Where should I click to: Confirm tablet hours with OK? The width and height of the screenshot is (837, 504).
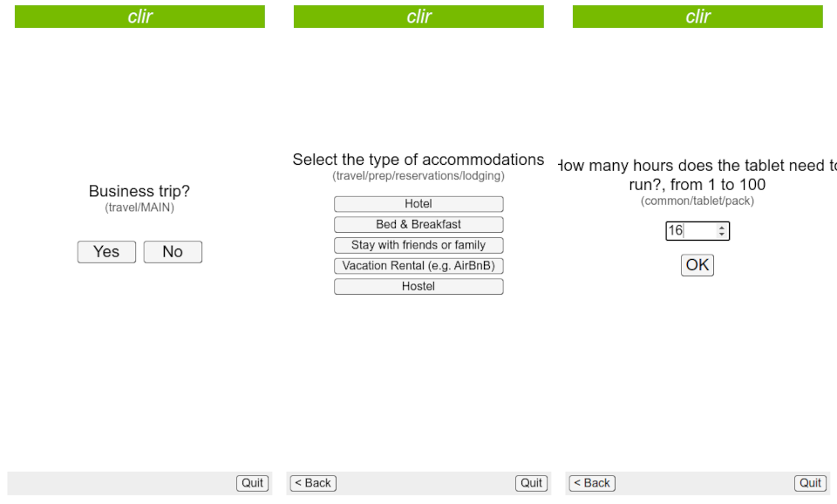(697, 265)
